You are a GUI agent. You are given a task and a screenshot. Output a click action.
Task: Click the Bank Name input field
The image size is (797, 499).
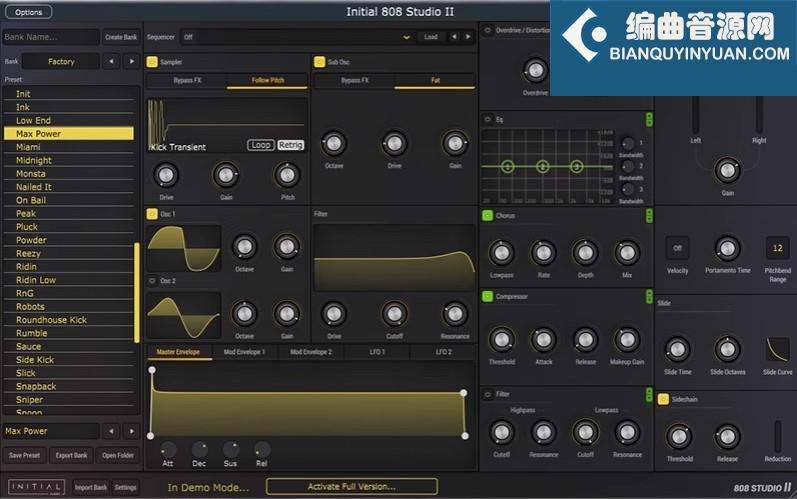pyautogui.click(x=51, y=37)
